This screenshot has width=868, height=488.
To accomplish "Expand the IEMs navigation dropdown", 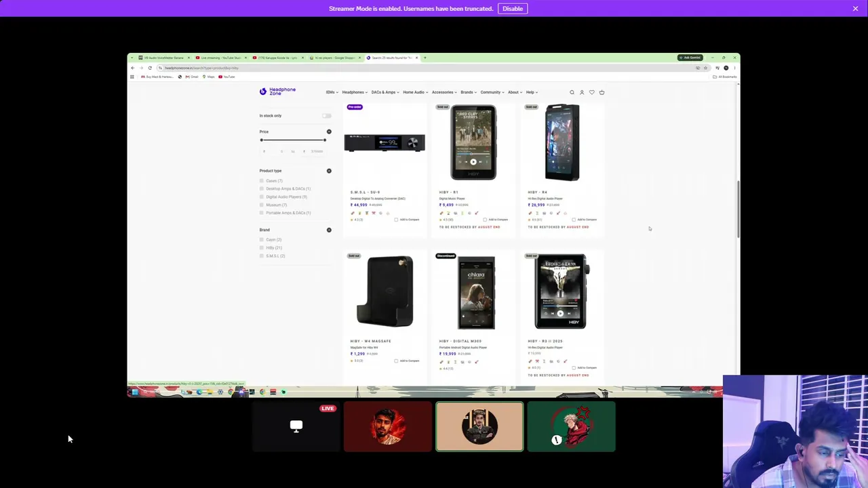I will coord(331,92).
